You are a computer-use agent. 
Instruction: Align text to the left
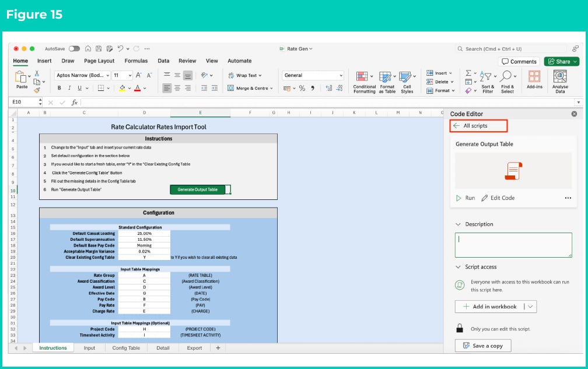coord(167,88)
